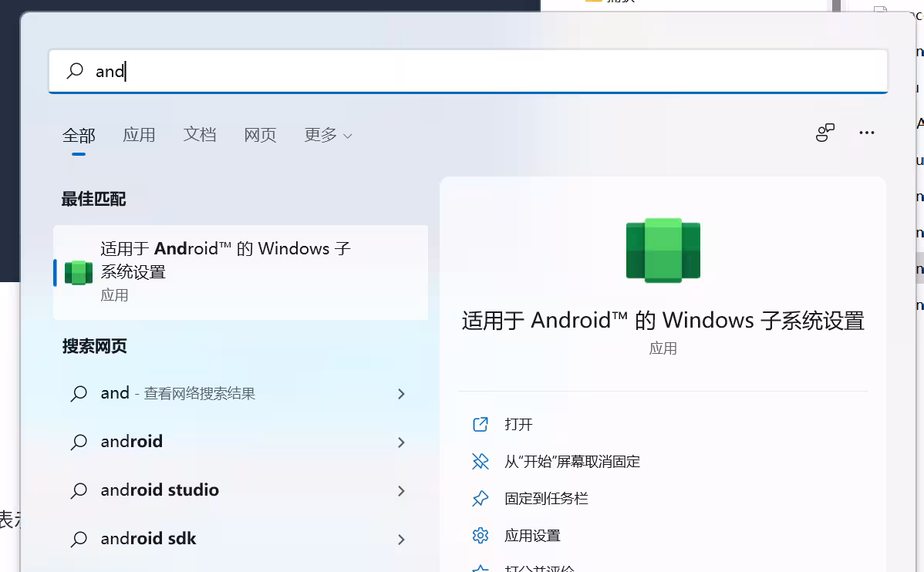Open the feedback chat icon
The image size is (924, 572).
825,133
